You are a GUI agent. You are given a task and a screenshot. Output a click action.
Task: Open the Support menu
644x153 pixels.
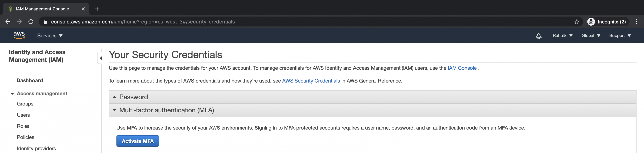[620, 36]
